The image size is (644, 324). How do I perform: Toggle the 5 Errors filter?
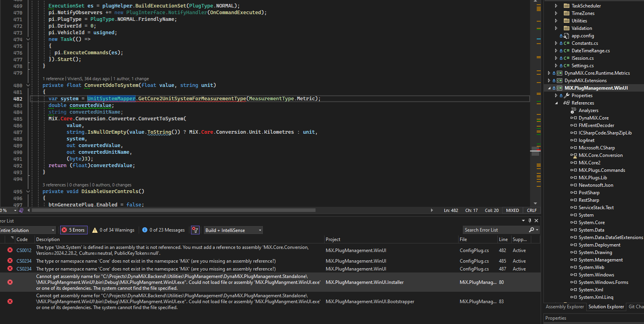73,230
